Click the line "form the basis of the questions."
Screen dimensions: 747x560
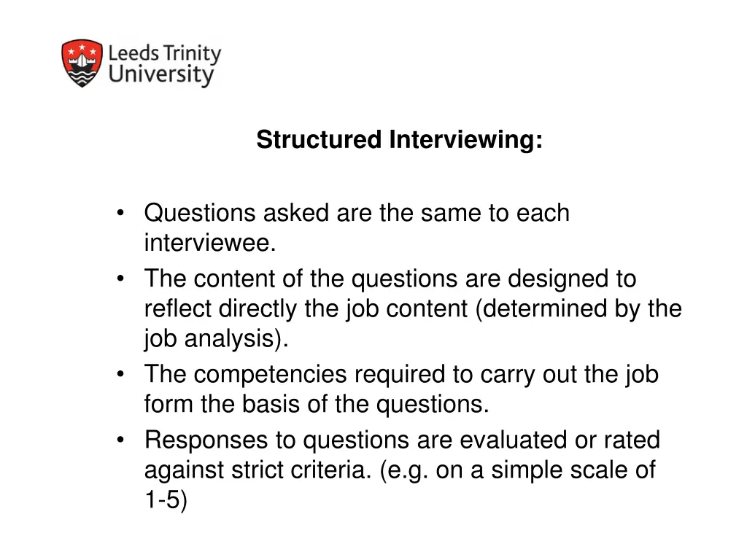317,404
